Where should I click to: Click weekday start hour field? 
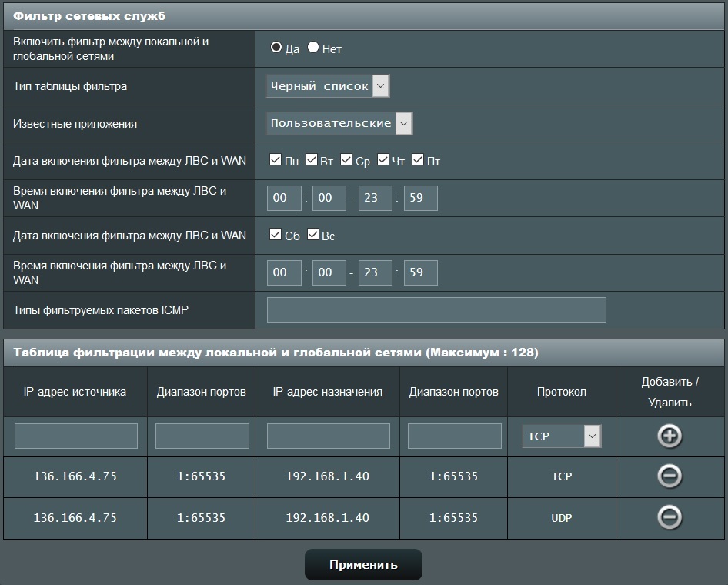point(284,198)
